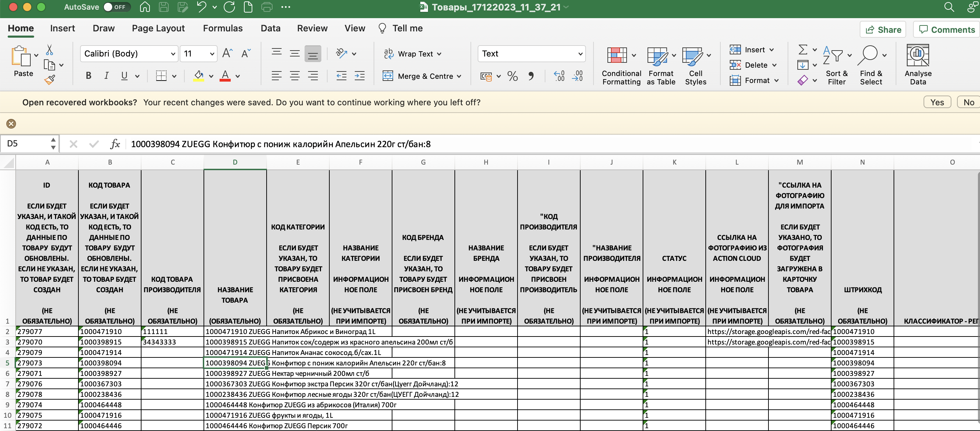Click the Copy icon
Screen dimensions: 980x431
point(49,65)
